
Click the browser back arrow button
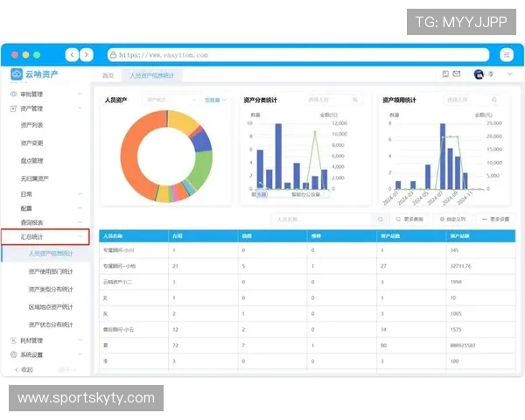[x=72, y=54]
